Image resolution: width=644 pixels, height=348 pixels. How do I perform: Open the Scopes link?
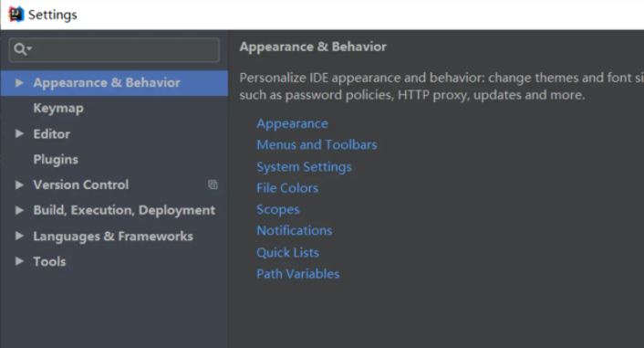tap(278, 209)
